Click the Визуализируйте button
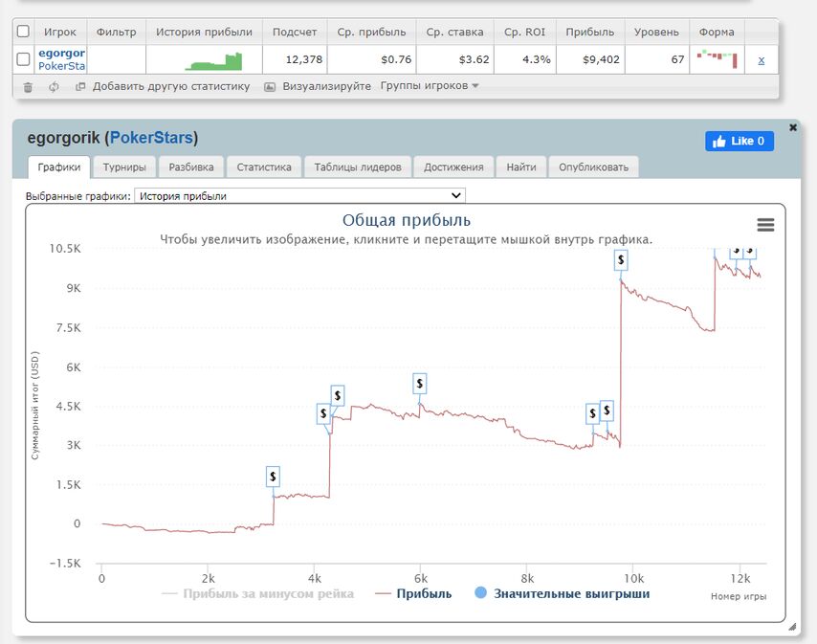The width and height of the screenshot is (817, 644). 318,86
